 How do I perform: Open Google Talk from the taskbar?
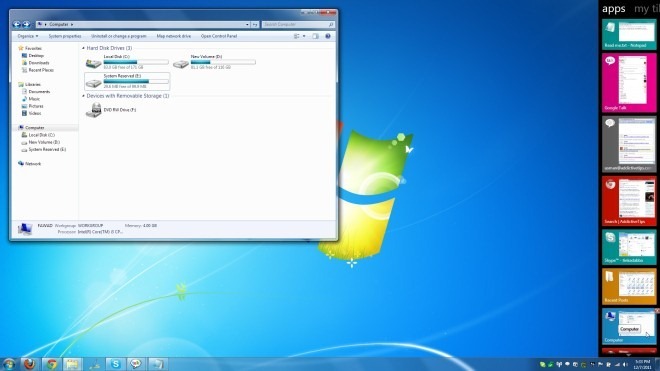[x=136, y=364]
